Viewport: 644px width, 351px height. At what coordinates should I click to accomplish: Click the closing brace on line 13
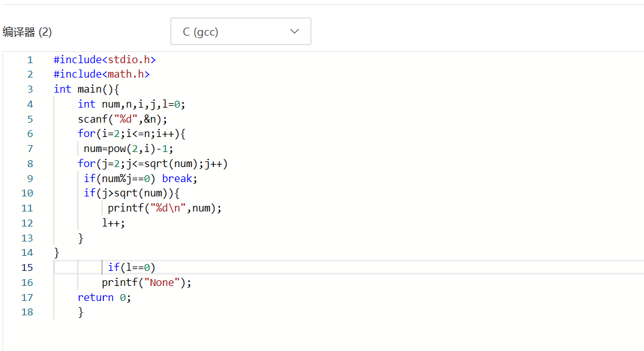tap(81, 238)
